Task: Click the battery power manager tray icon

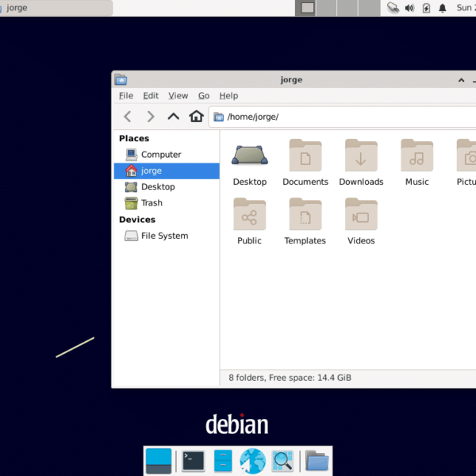Action: pyautogui.click(x=426, y=8)
